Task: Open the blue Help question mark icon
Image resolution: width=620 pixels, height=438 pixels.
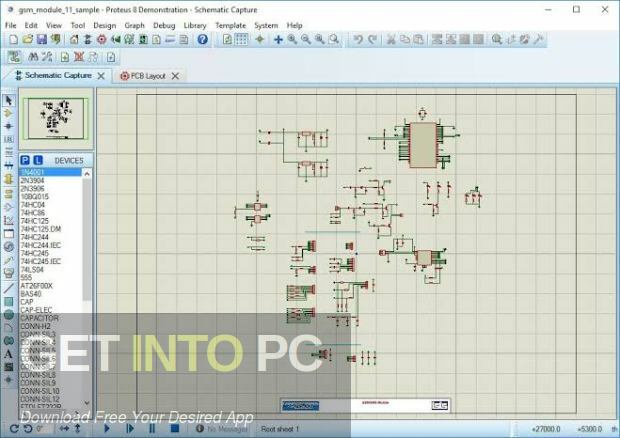Action: [202, 40]
